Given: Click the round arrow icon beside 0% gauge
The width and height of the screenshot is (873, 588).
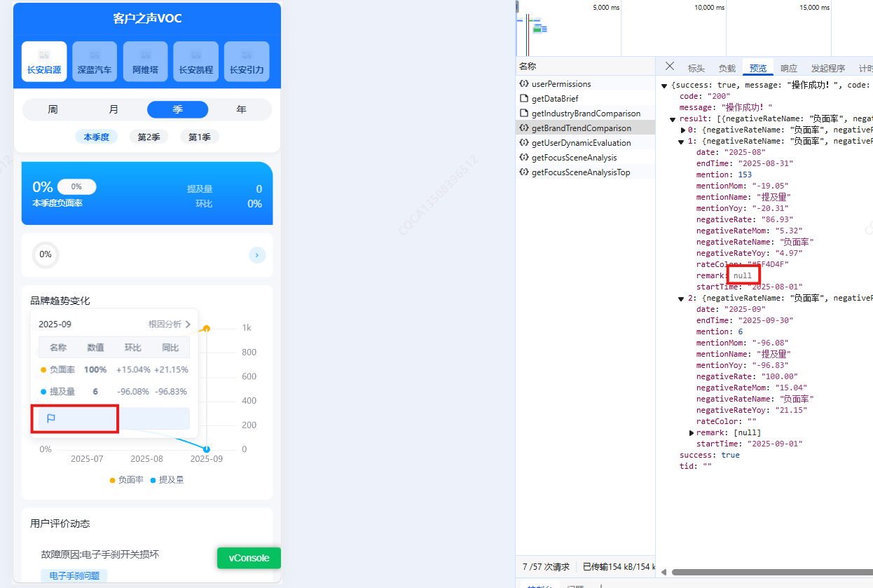Looking at the screenshot, I should (x=257, y=255).
